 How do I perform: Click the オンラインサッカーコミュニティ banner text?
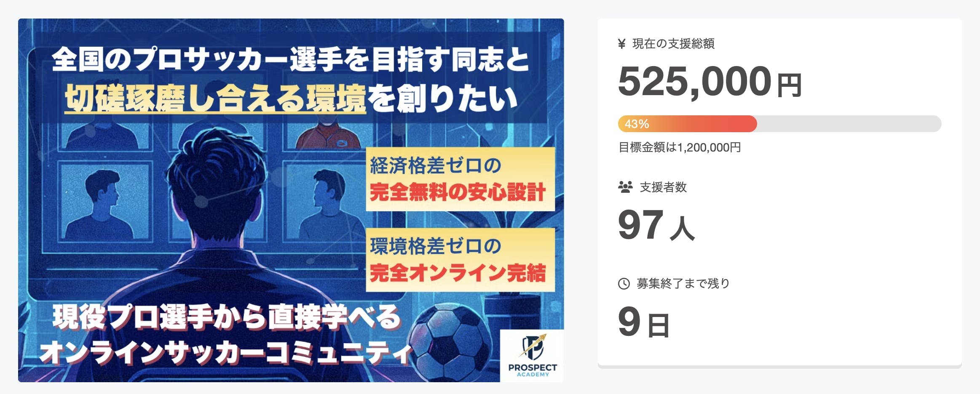pos(225,353)
